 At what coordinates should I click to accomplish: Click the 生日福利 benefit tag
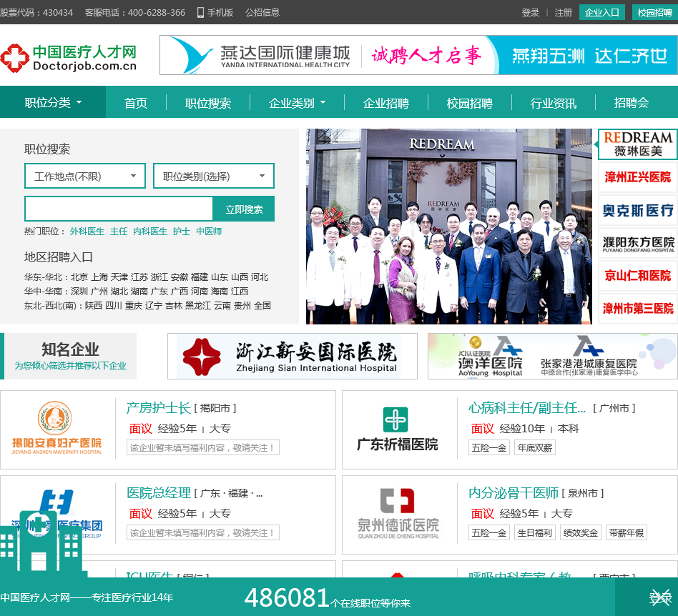click(535, 532)
